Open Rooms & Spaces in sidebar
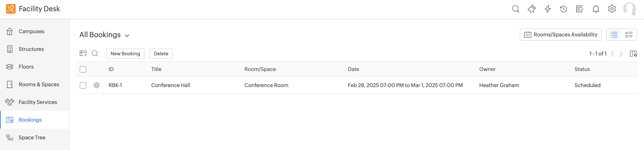Screen dimensions: 644x150 (x=39, y=84)
